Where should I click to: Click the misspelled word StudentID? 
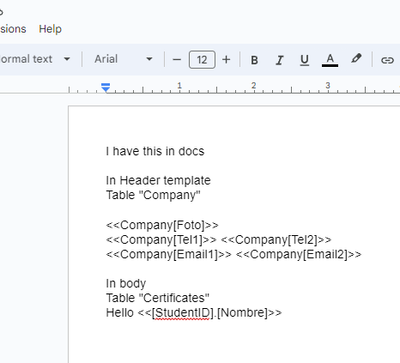[x=182, y=313]
